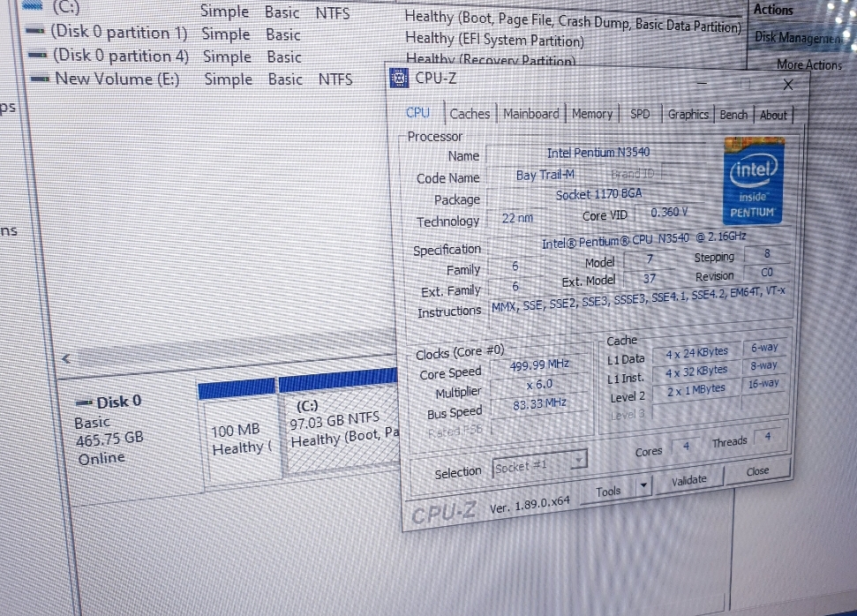Open the Bench tab
This screenshot has width=857, height=616.
(733, 115)
